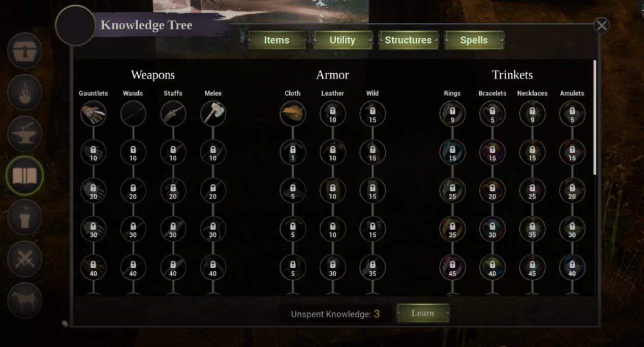Screen dimensions: 644x347
Task: Select the unlocked Staffs weapon node
Action: coord(173,113)
